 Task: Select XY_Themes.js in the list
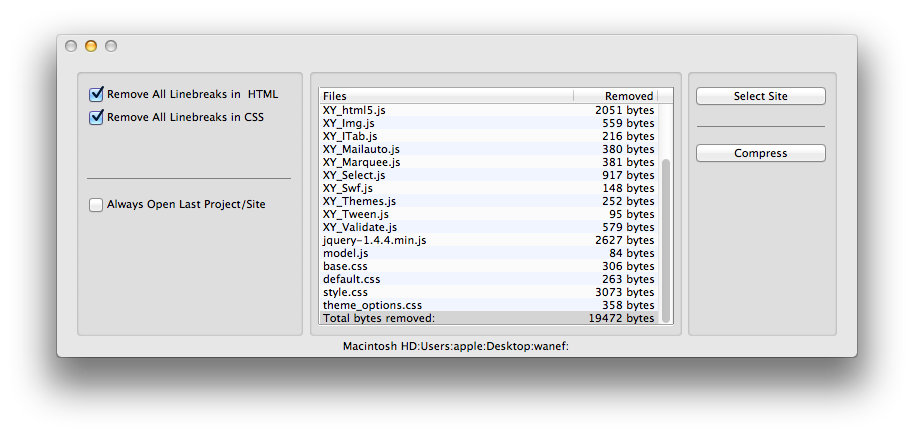click(488, 201)
